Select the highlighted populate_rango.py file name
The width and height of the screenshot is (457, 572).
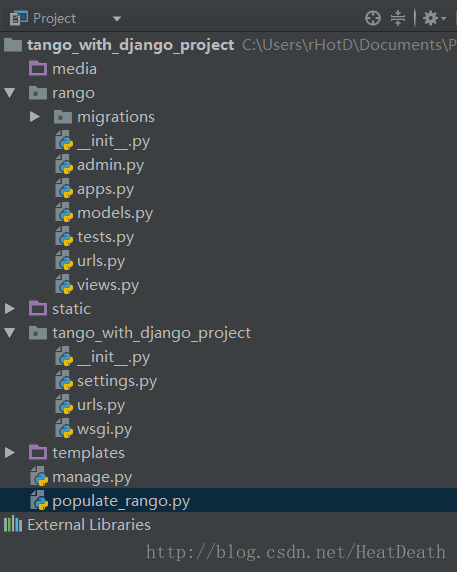[x=121, y=502]
